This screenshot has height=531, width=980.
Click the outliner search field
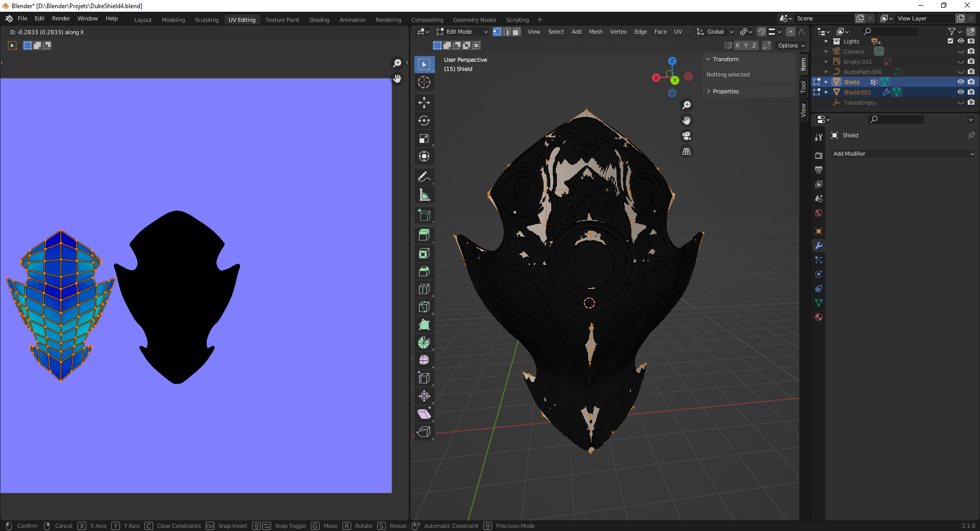point(890,32)
